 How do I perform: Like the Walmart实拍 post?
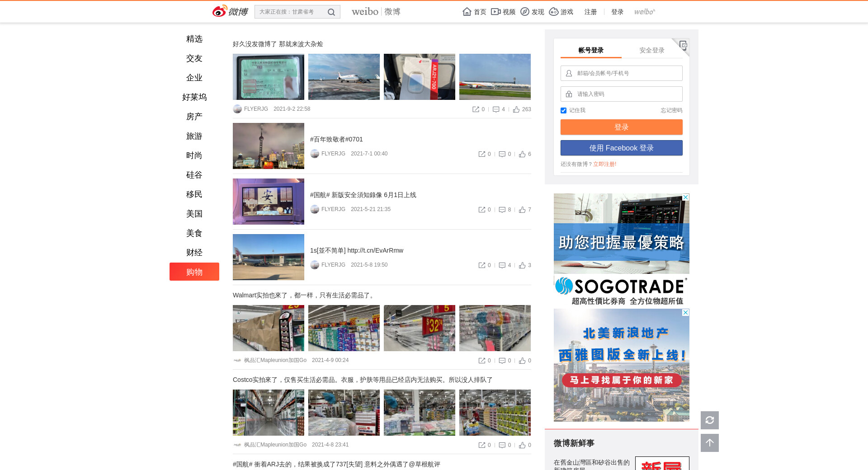(522, 361)
